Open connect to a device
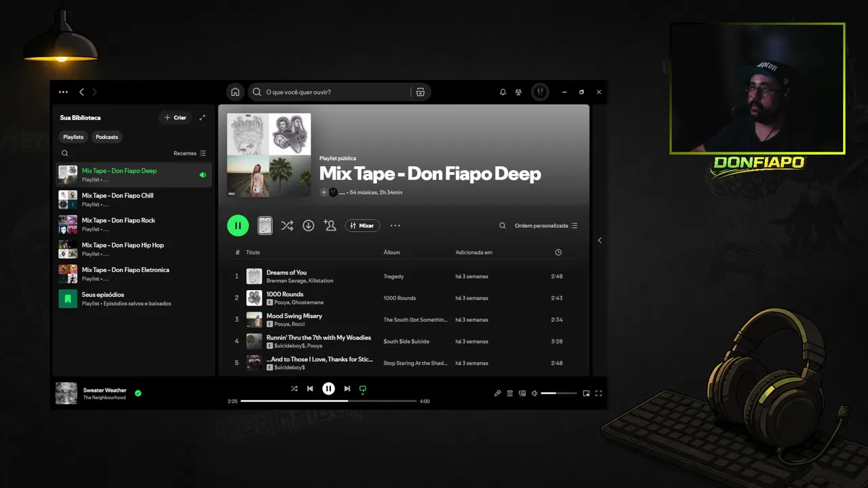868x488 pixels. pyautogui.click(x=522, y=393)
